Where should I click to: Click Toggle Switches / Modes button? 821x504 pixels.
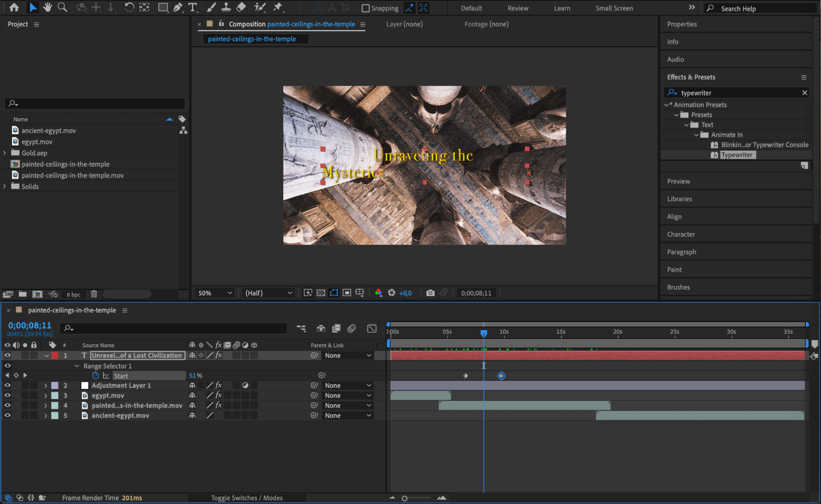(246, 498)
